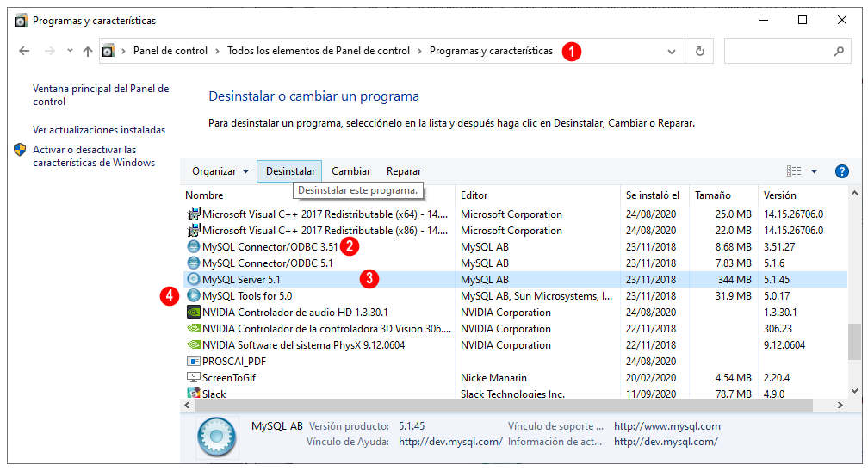Open recent locations dropdown chevron

click(70, 51)
